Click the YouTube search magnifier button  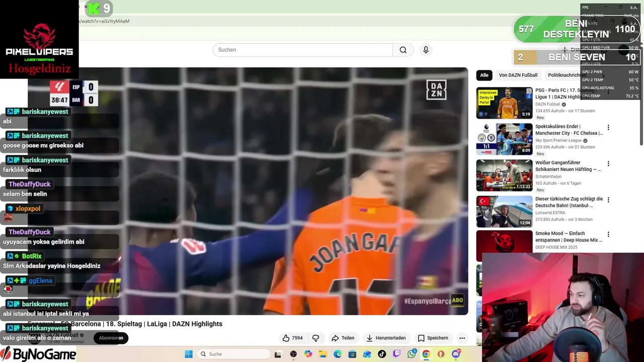point(403,50)
